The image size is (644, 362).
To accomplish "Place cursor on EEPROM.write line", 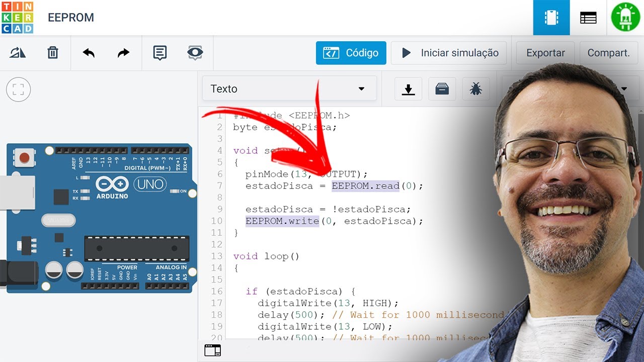I will [x=335, y=221].
